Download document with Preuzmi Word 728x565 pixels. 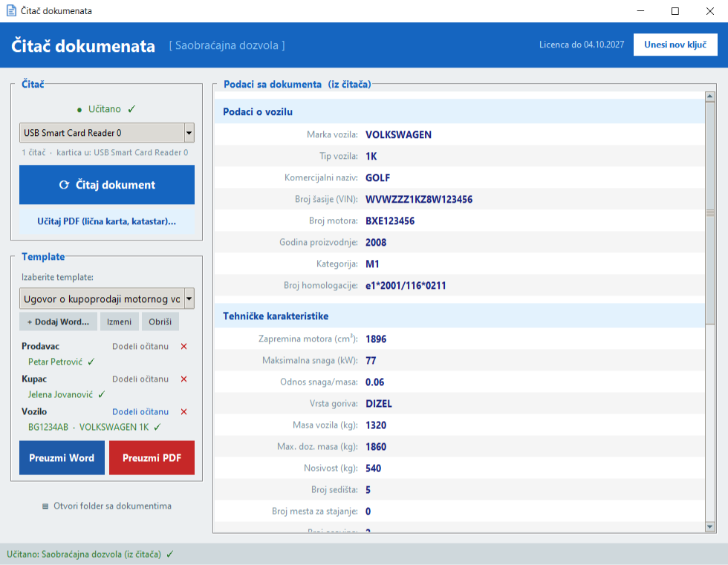[62, 458]
